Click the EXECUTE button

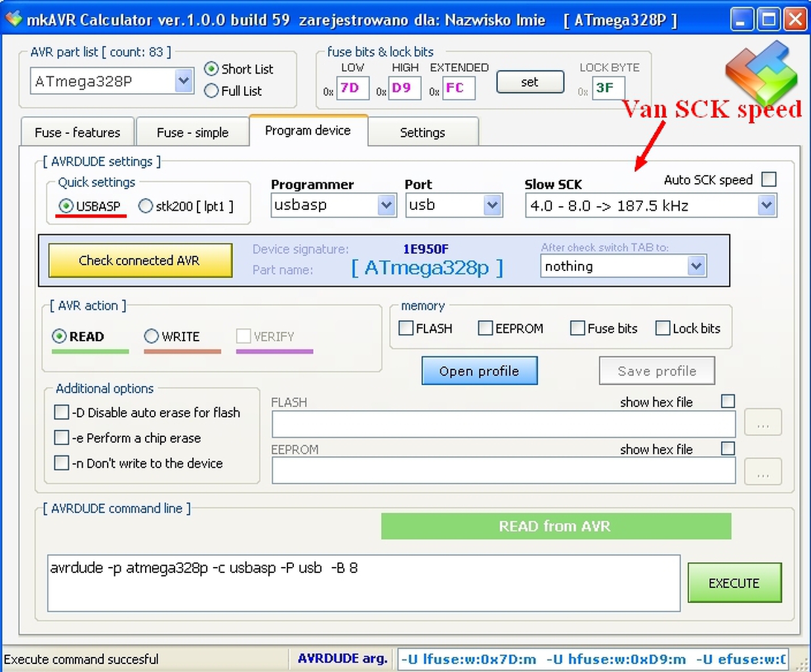pos(734,583)
